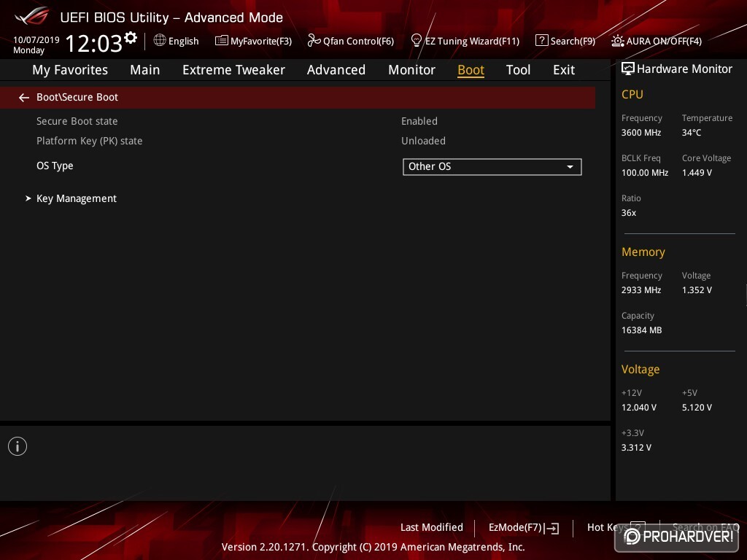Select the Boot tab
Viewport: 747px width, 560px height.
(x=471, y=70)
